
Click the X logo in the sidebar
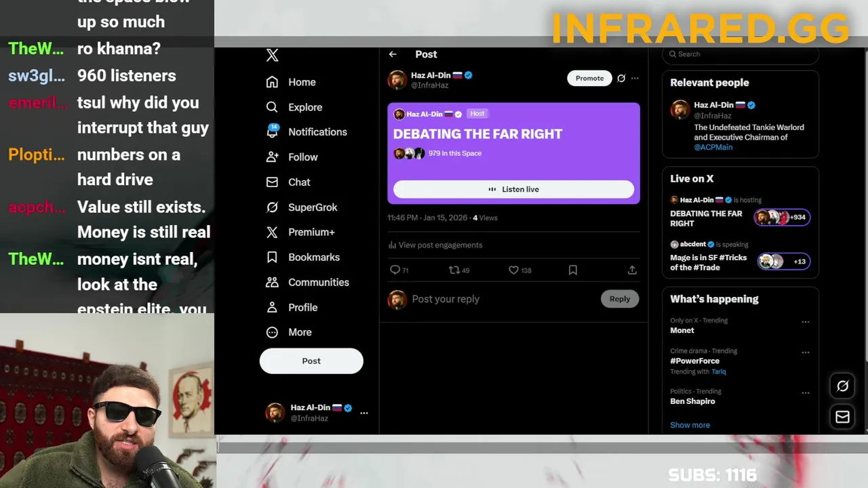point(272,56)
